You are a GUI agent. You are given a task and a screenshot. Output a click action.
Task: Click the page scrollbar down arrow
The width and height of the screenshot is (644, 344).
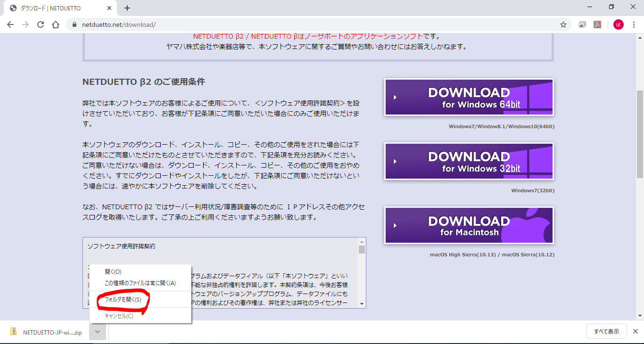click(x=640, y=317)
